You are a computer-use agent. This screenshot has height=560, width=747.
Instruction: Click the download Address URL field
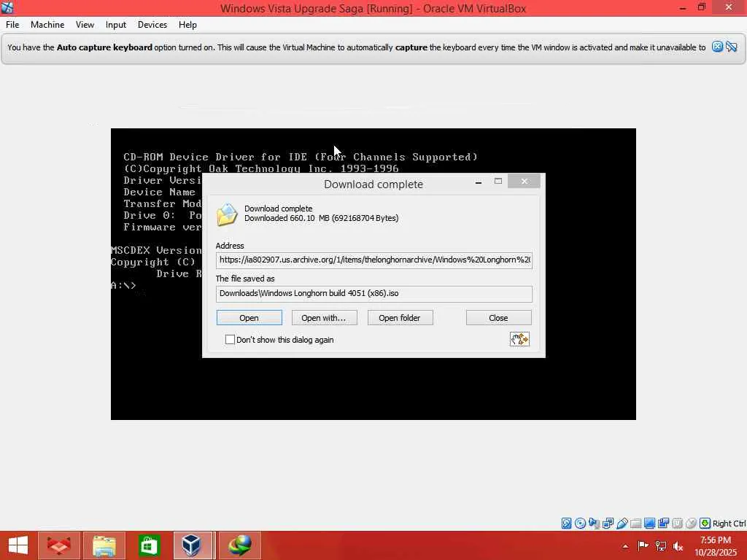coord(374,260)
